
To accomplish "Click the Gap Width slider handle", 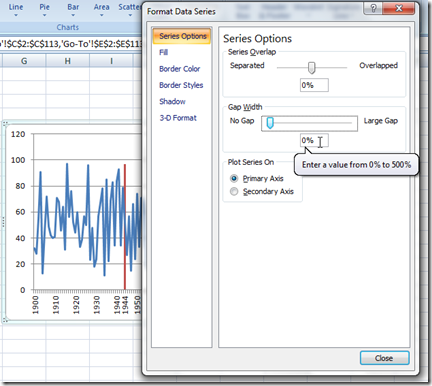I will pos(270,123).
